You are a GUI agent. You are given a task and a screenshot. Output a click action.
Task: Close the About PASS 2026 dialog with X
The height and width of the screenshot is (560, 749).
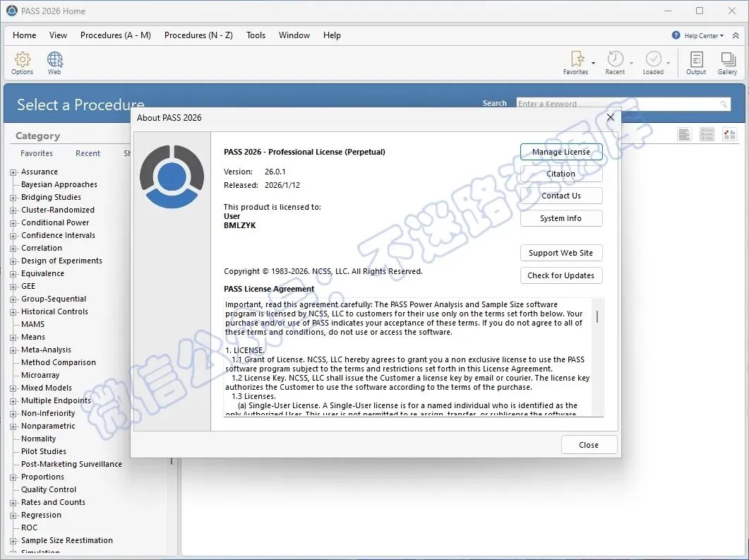coord(611,117)
